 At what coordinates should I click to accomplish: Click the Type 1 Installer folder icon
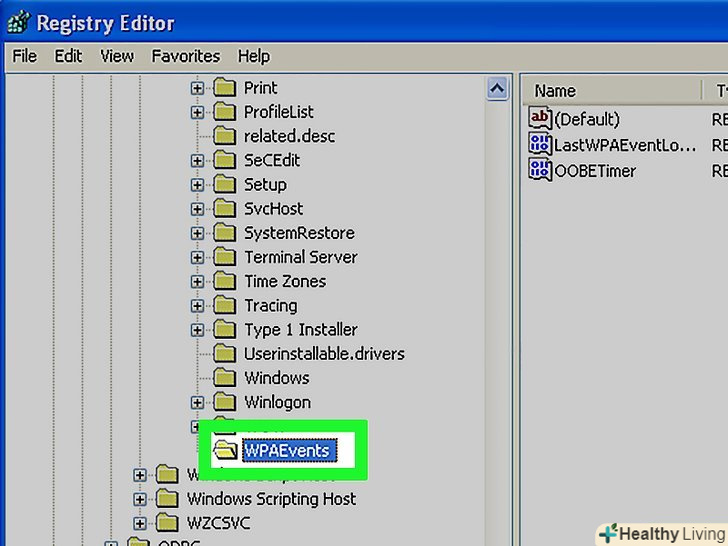225,329
